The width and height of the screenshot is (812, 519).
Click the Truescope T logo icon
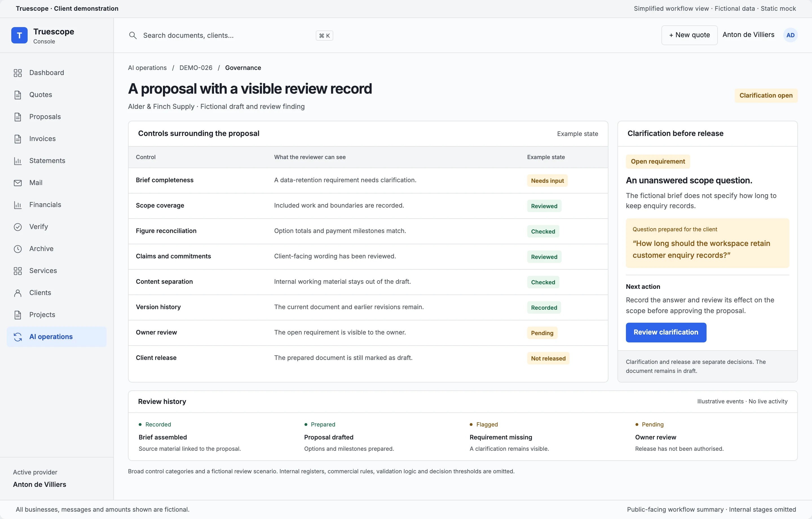click(19, 35)
